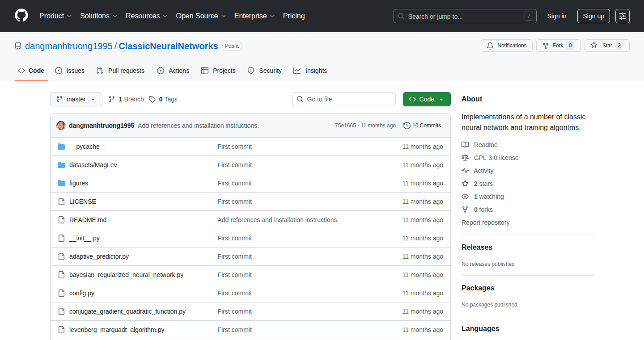Viewport: 644px width, 340px height.
Task: Open the config.py file name
Action: (82, 293)
